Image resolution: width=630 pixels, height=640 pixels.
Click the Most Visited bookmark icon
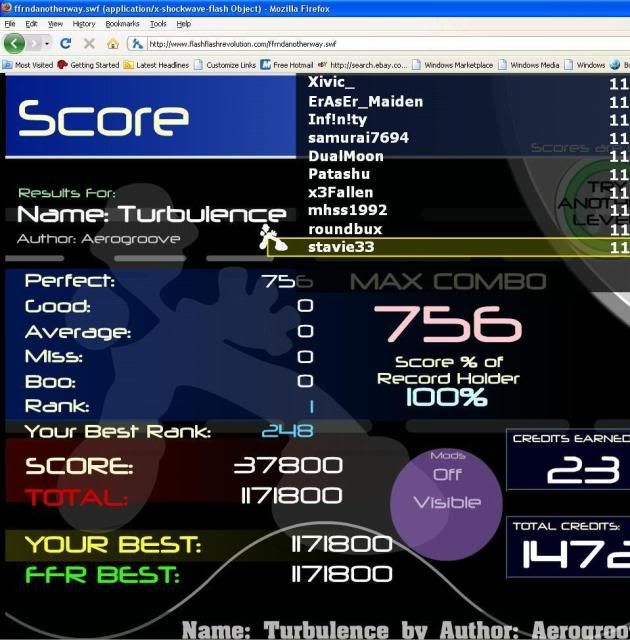[x=8, y=65]
